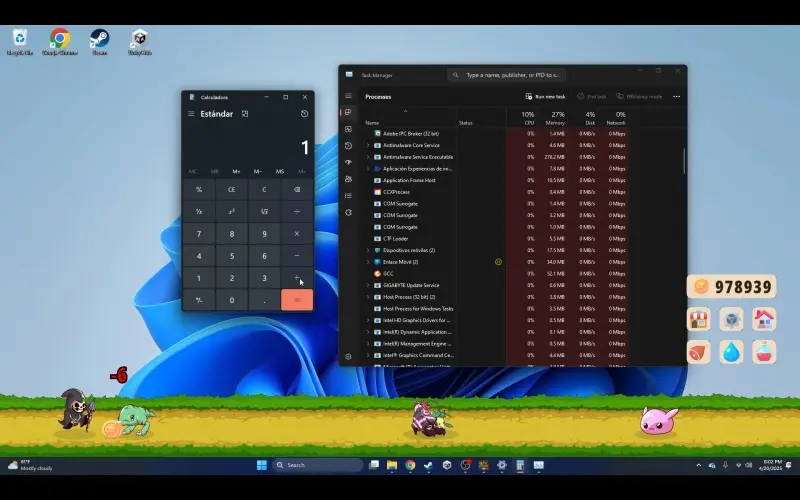
Task: Open Task Manager Users page in sidebar
Action: point(348,179)
